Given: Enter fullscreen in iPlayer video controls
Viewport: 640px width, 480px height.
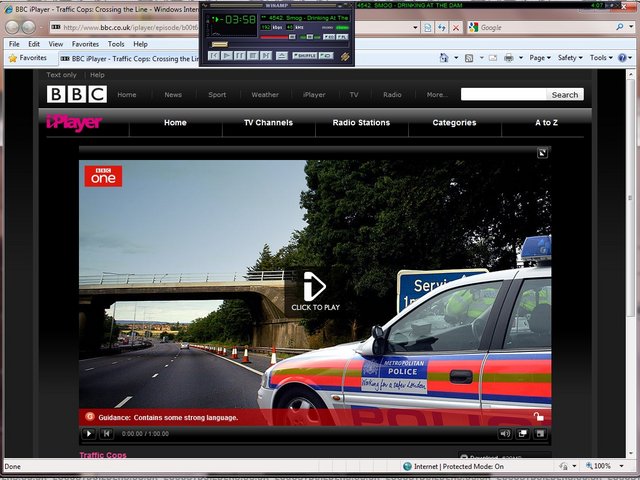Looking at the screenshot, I should point(540,433).
